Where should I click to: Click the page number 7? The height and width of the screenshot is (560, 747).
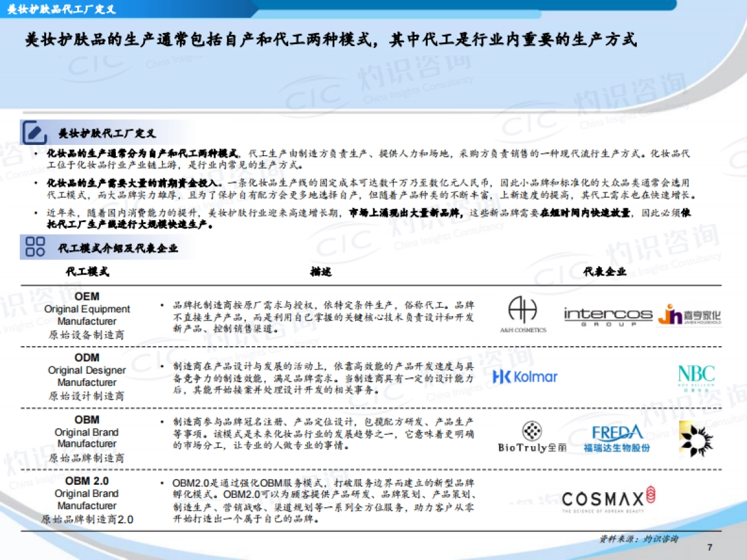click(710, 548)
